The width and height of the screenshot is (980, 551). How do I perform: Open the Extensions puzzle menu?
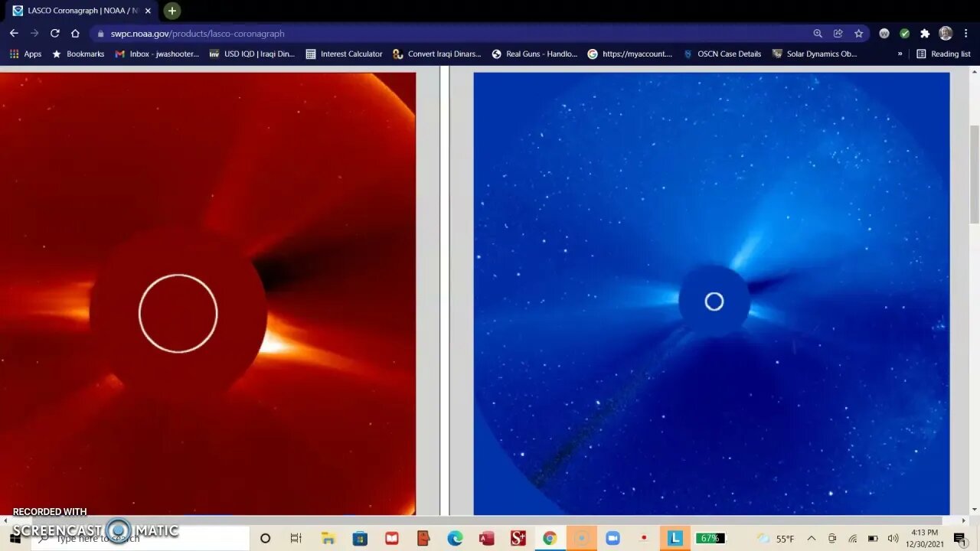tap(925, 34)
